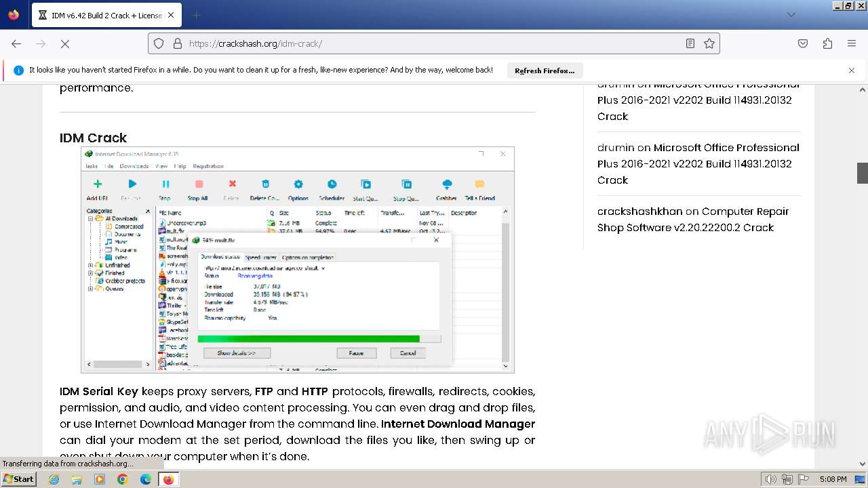Click the Refresh Firefox button
Viewport: 868px width, 488px height.
[545, 70]
